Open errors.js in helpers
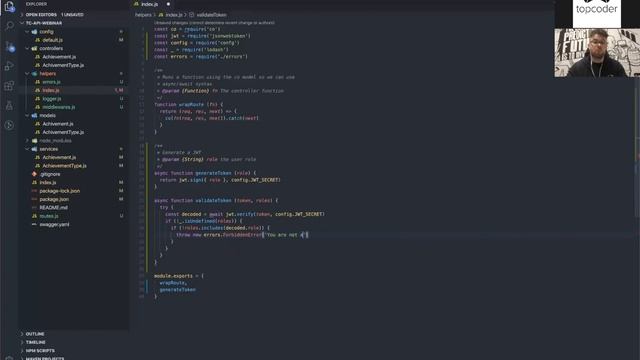Screen dimensions: 640x360 51,82
